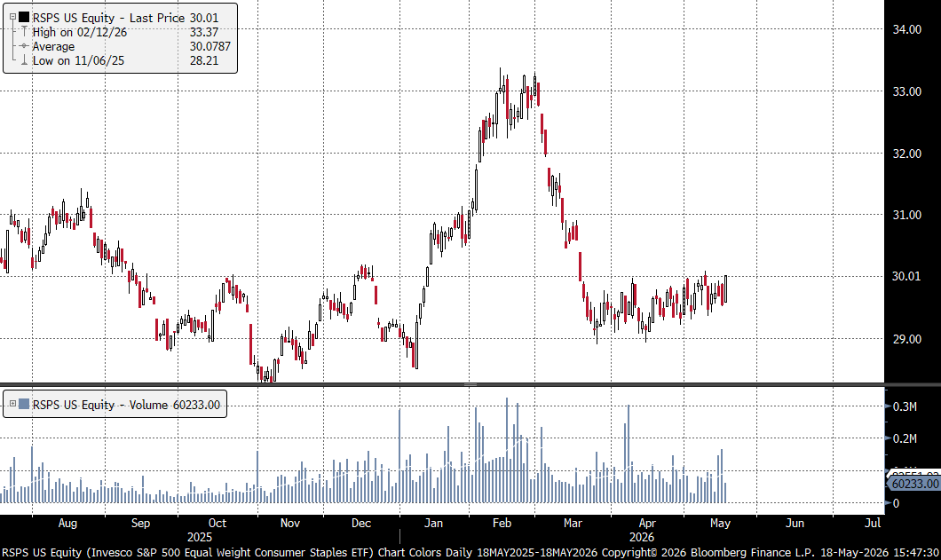941x560 pixels.
Task: Collapse the RSPS Last Price legend box
Action: [12, 18]
